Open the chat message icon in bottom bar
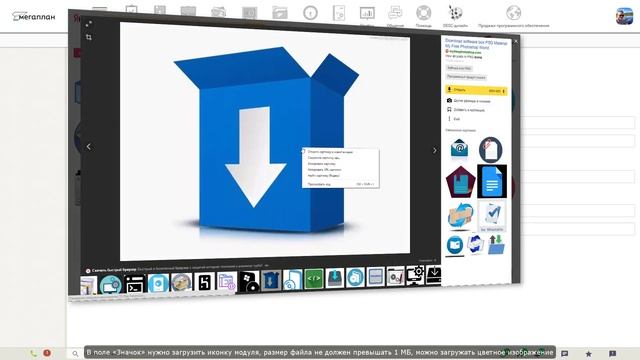This screenshot has width=640, height=360. pyautogui.click(x=565, y=353)
